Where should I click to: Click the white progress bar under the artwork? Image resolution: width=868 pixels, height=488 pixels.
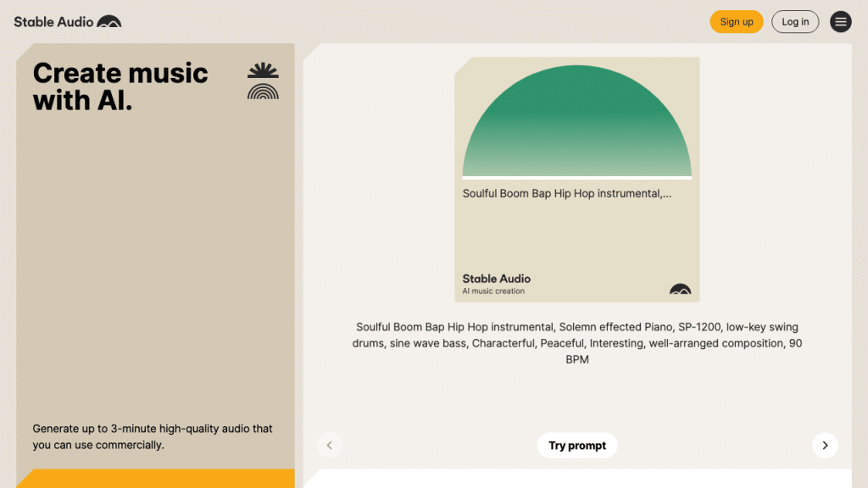pyautogui.click(x=576, y=178)
